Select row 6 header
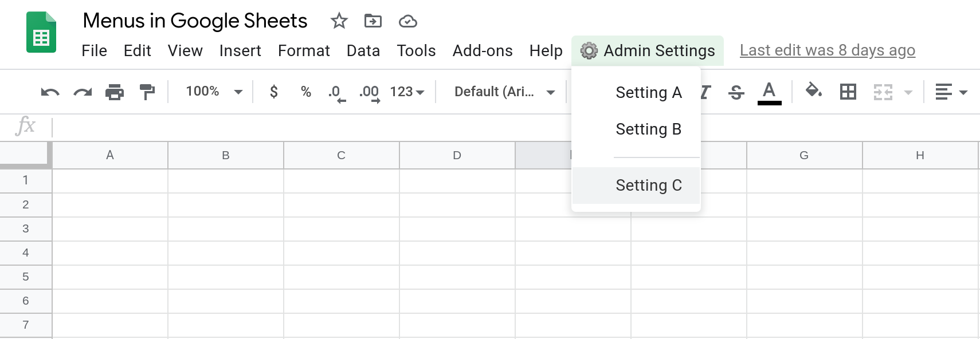This screenshot has width=980, height=339. pyautogui.click(x=26, y=301)
